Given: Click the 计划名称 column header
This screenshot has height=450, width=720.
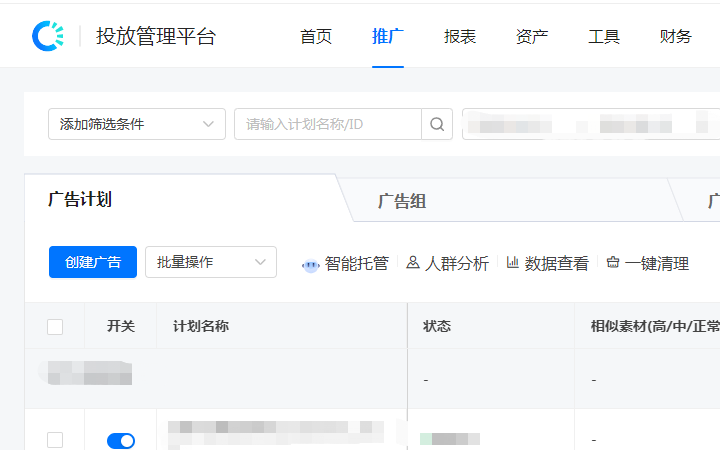Looking at the screenshot, I should click(x=201, y=326).
